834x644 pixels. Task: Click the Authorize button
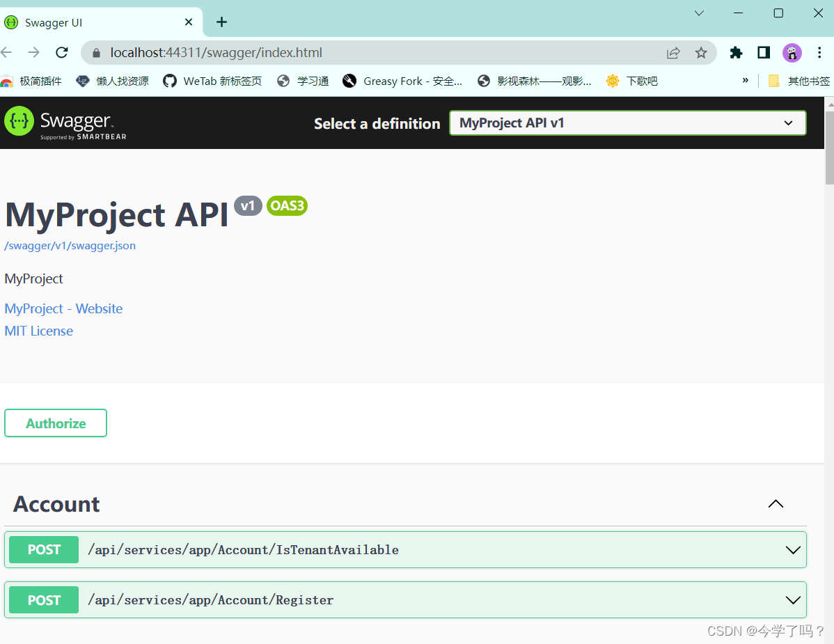click(x=55, y=423)
